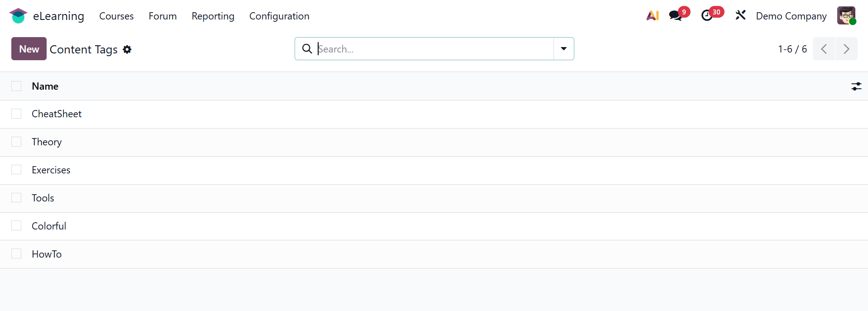Click the user avatar picture

846,16
